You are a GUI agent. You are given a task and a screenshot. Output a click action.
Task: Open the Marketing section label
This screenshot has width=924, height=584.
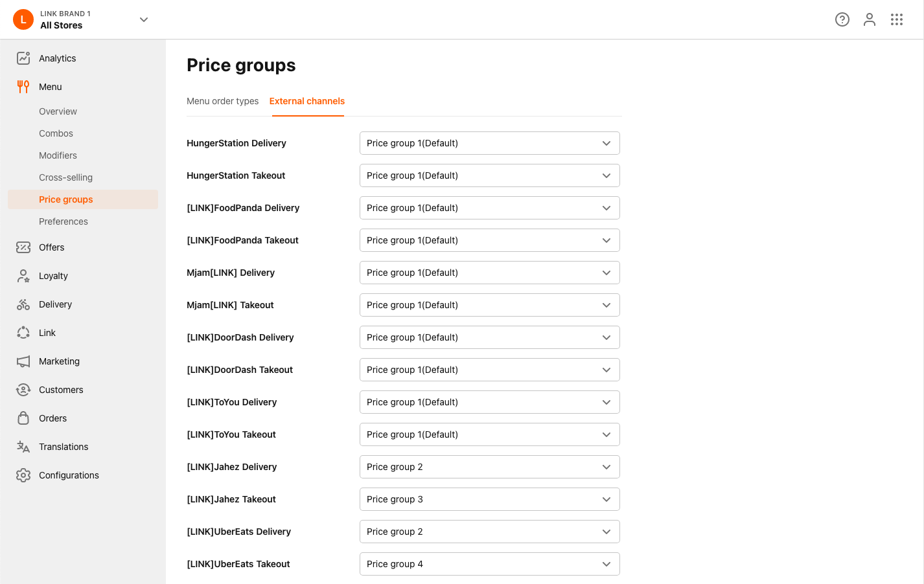[x=59, y=361]
